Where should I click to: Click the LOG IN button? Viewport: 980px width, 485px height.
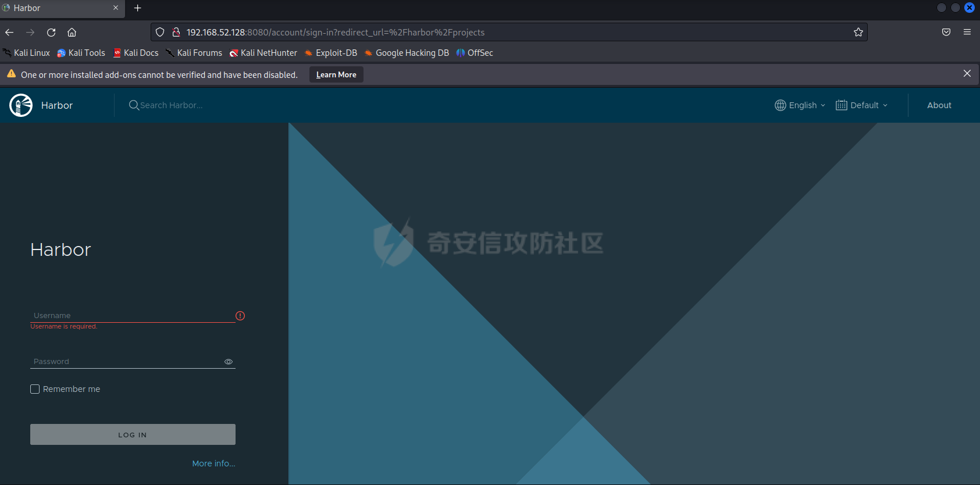click(133, 434)
